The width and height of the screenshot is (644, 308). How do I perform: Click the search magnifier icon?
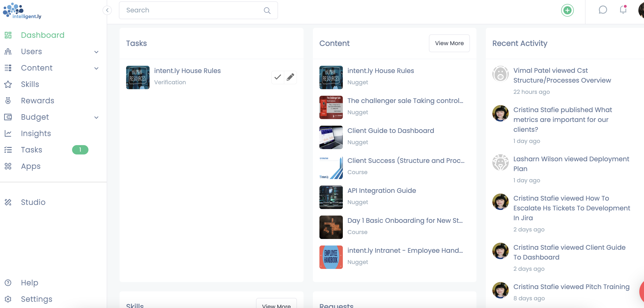[267, 11]
